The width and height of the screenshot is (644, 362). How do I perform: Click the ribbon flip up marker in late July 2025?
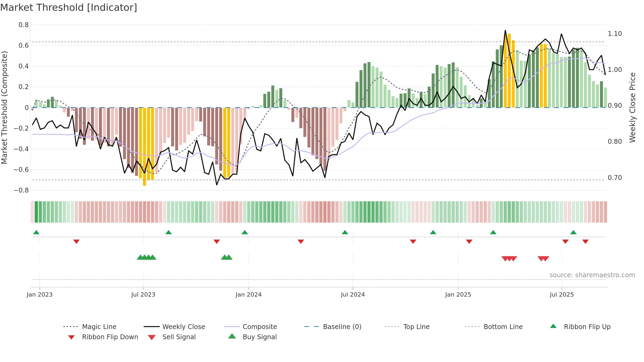click(573, 232)
